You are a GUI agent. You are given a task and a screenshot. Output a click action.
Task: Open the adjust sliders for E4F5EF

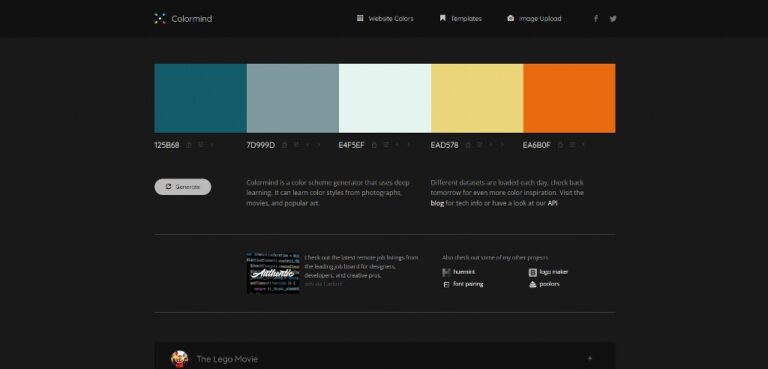pos(386,145)
